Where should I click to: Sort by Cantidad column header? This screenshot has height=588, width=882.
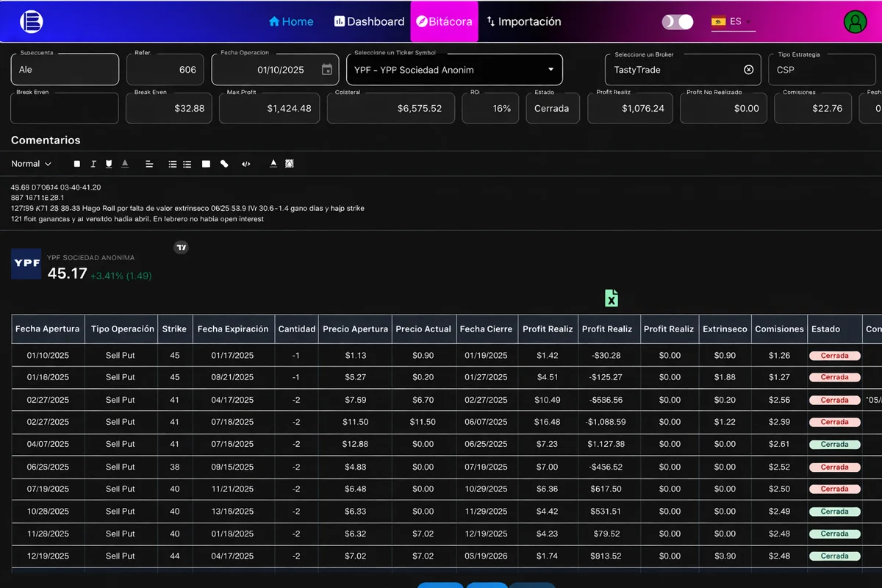click(x=296, y=329)
